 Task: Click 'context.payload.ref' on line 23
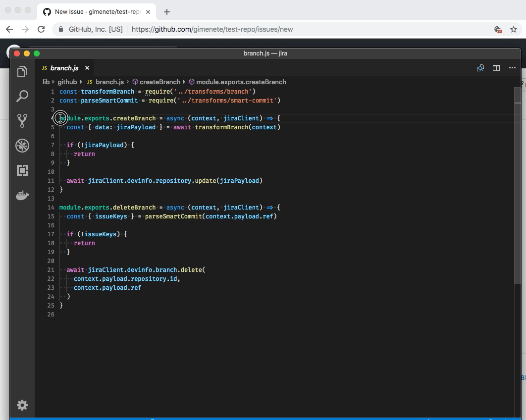[107, 288]
